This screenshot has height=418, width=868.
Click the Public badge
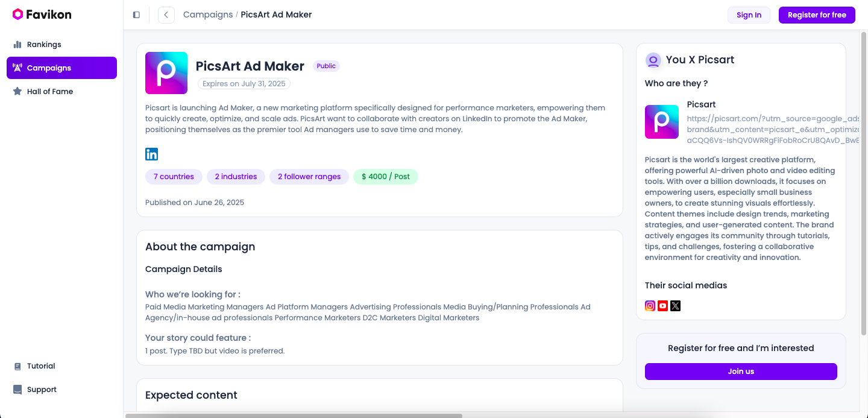[326, 66]
